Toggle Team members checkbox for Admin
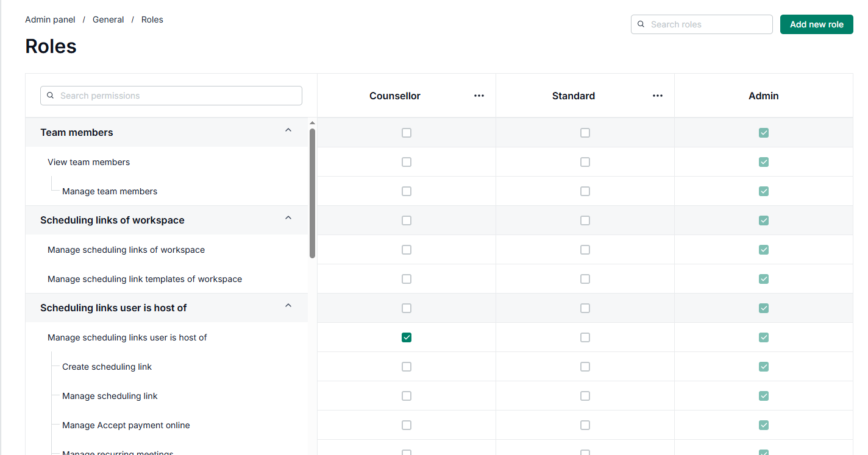 point(764,133)
